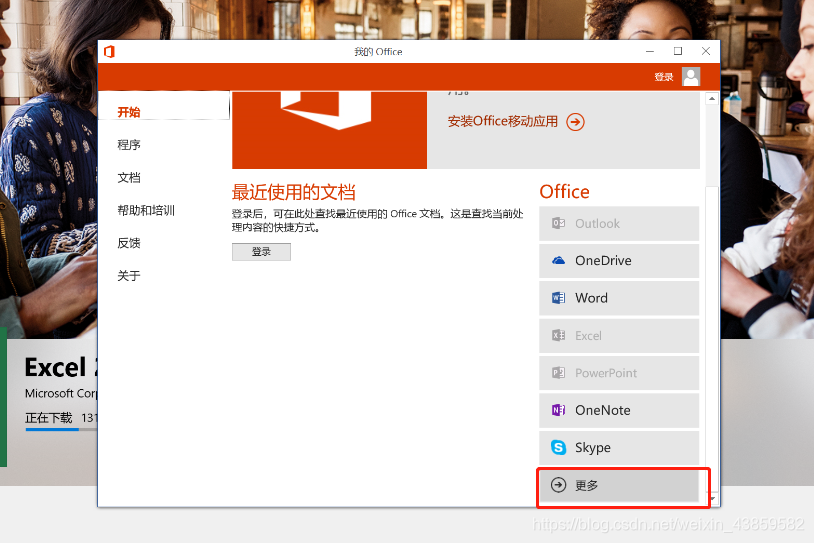Click the scrollbar up arrow
814x543 pixels.
pyautogui.click(x=712, y=99)
